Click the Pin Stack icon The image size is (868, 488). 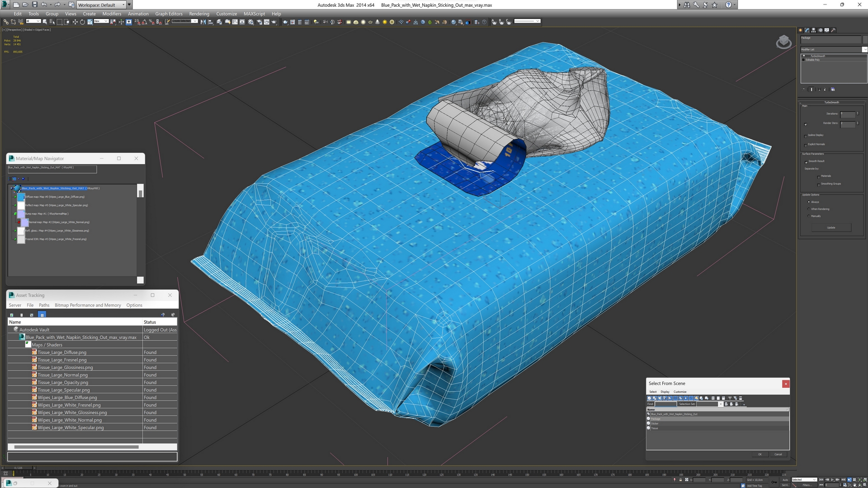[x=803, y=89]
